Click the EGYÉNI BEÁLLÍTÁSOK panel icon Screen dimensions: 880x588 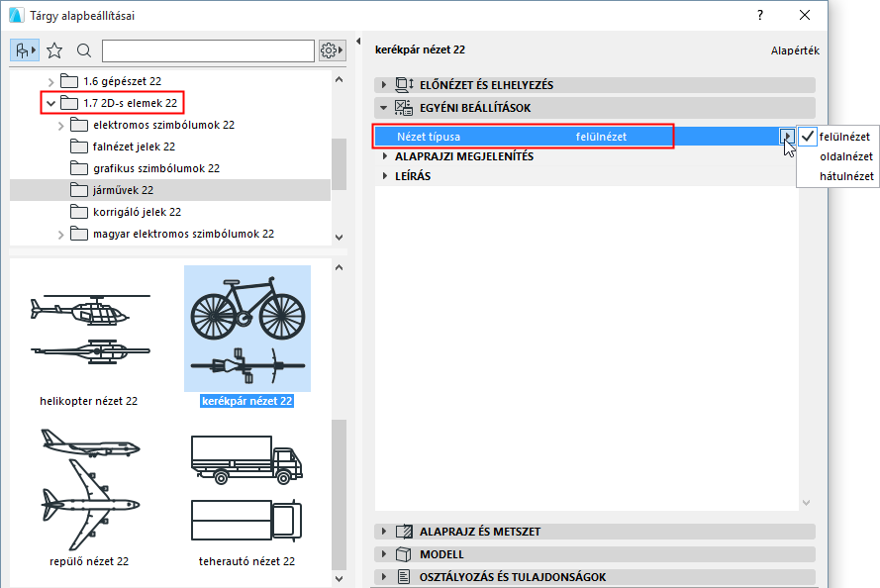tap(404, 108)
